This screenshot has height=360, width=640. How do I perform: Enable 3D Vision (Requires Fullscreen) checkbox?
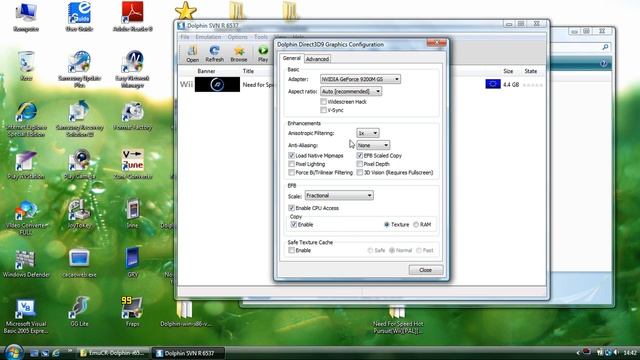tap(360, 173)
